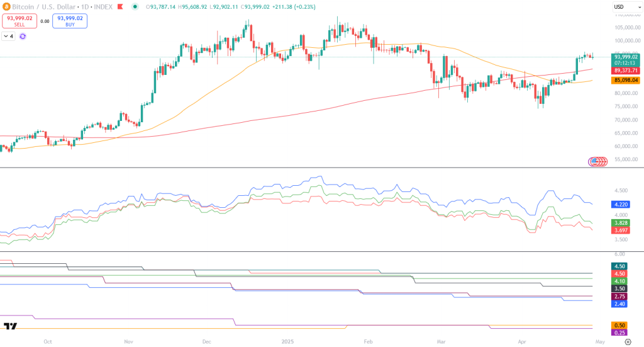Click the Nov label on the time axis
644x347 pixels.
[x=128, y=342]
